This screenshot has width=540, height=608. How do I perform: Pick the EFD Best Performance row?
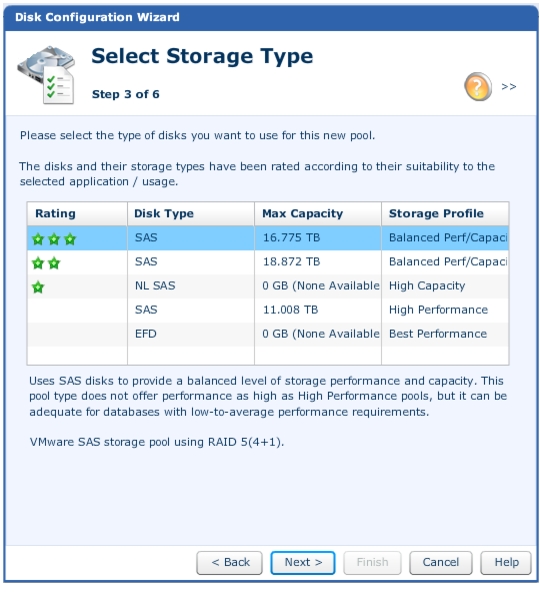tap(268, 334)
